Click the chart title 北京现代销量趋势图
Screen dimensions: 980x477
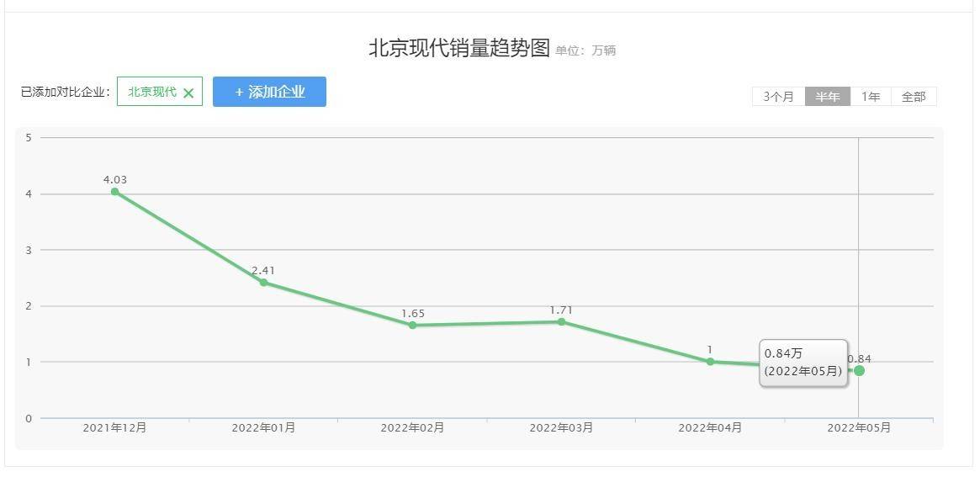coord(458,48)
